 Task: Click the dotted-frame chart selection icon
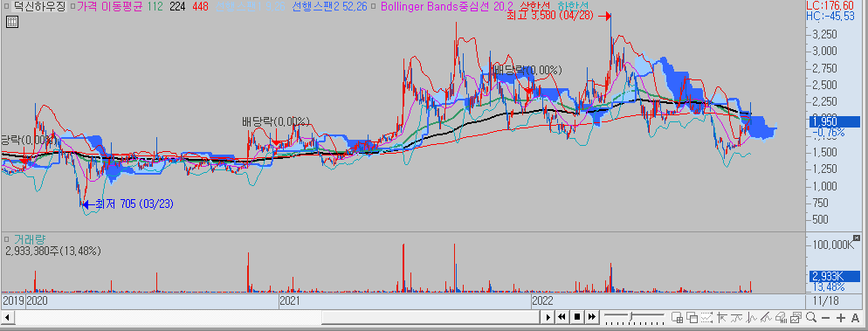[706, 317]
